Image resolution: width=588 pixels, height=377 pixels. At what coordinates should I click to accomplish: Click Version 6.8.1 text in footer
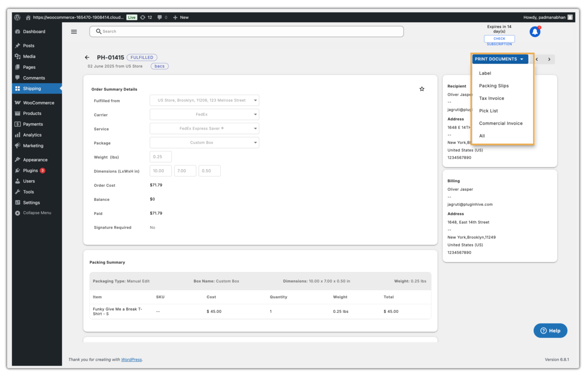(557, 360)
